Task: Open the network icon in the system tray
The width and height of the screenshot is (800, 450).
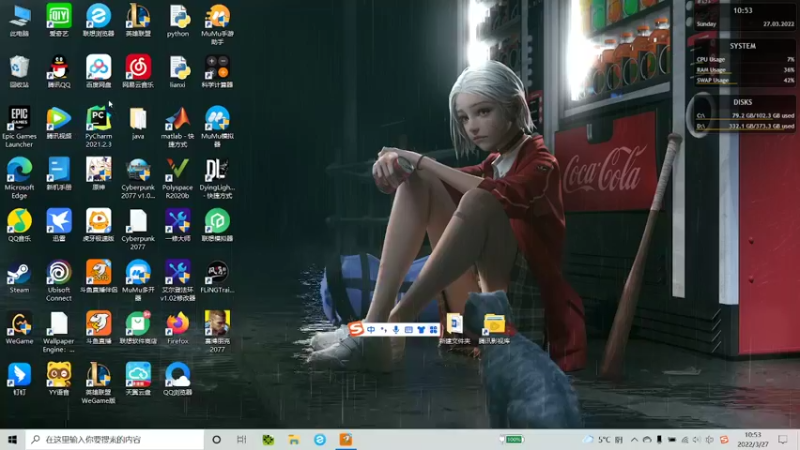Action: pos(684,439)
